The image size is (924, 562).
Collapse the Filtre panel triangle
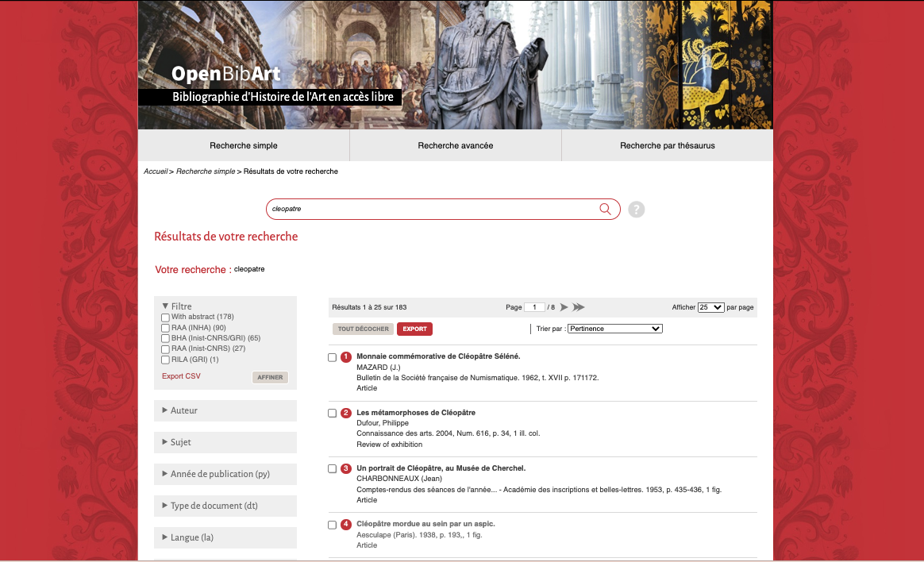click(x=165, y=306)
